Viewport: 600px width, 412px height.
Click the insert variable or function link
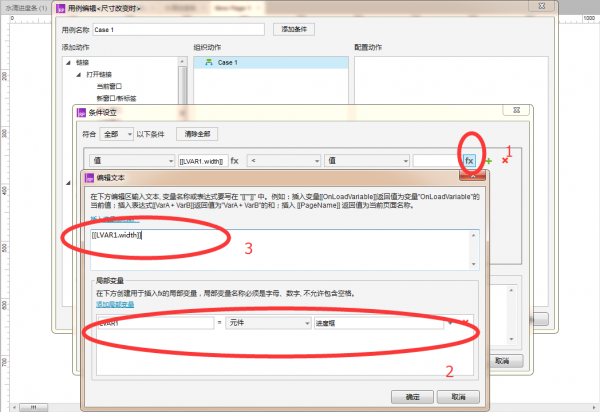pyautogui.click(x=115, y=219)
